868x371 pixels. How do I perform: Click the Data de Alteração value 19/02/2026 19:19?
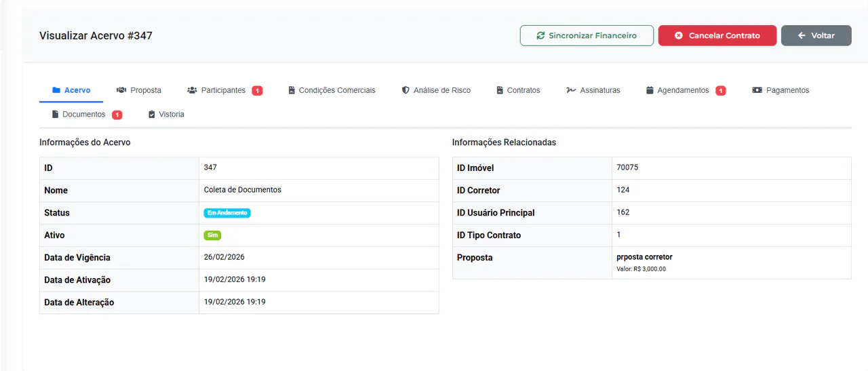point(235,302)
